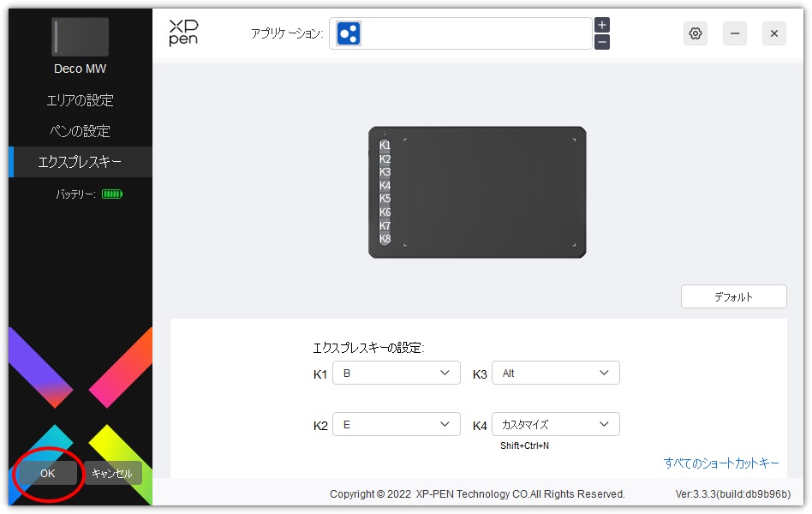Select the エクスプレスキー sidebar tab
812x514 pixels.
80,162
